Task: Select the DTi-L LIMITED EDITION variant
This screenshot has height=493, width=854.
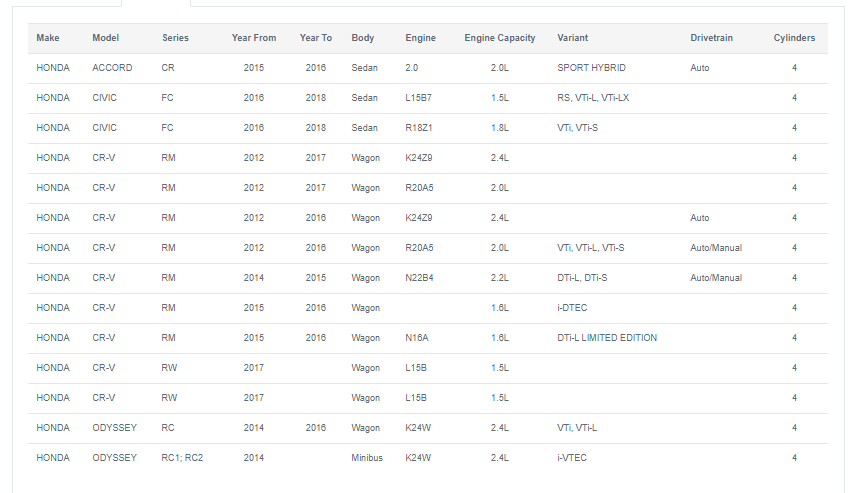Action: (607, 338)
